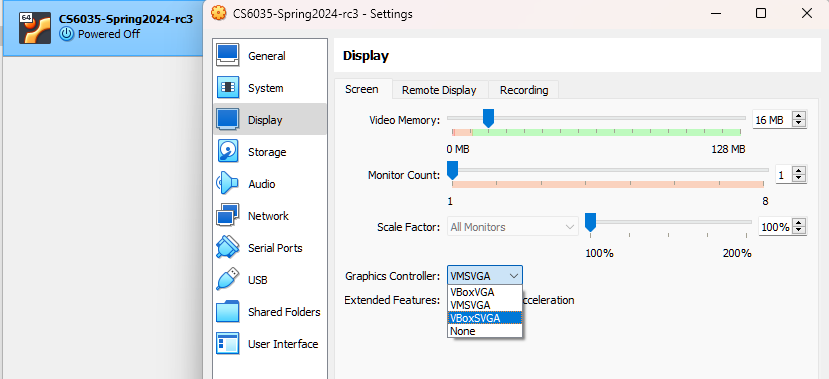Increase video memory with up stepper arrow
Image resolution: width=829 pixels, height=379 pixels.
[x=799, y=116]
